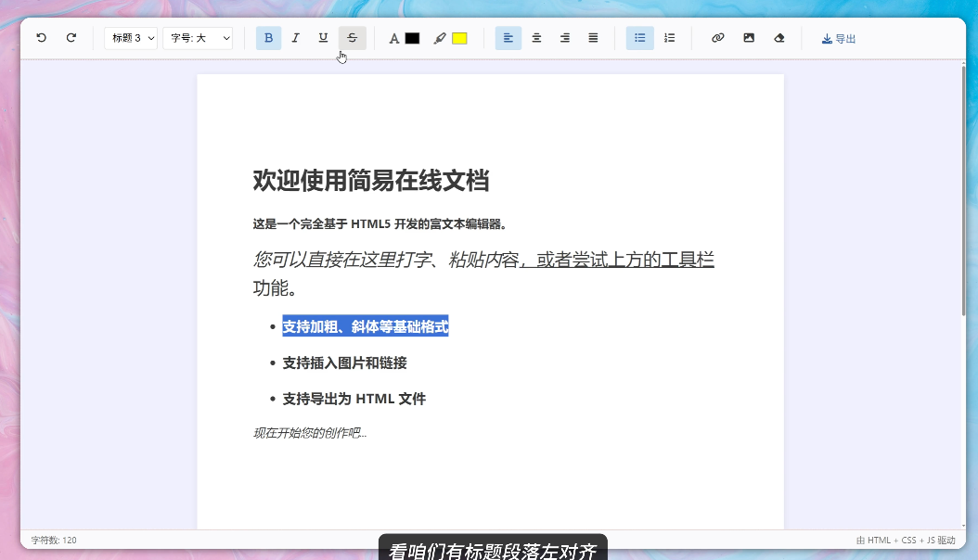Center-align the text

tap(536, 38)
